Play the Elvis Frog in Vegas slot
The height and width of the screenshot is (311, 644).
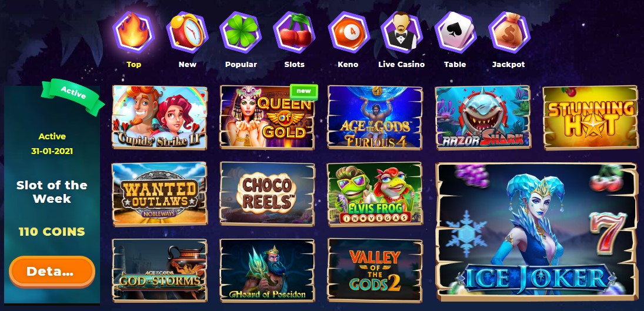point(375,194)
